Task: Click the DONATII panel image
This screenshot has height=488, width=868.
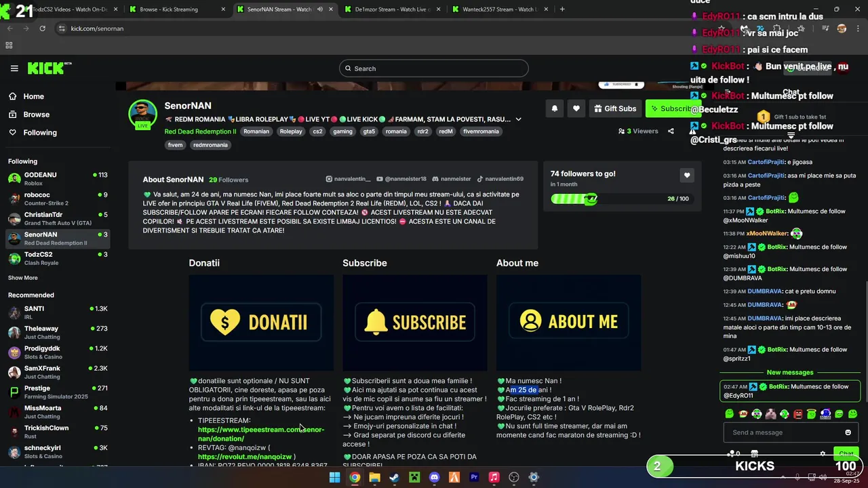Action: pos(261,323)
